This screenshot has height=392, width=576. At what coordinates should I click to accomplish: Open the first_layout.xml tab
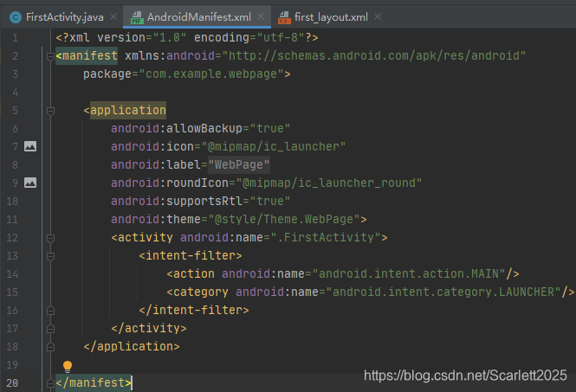point(331,17)
